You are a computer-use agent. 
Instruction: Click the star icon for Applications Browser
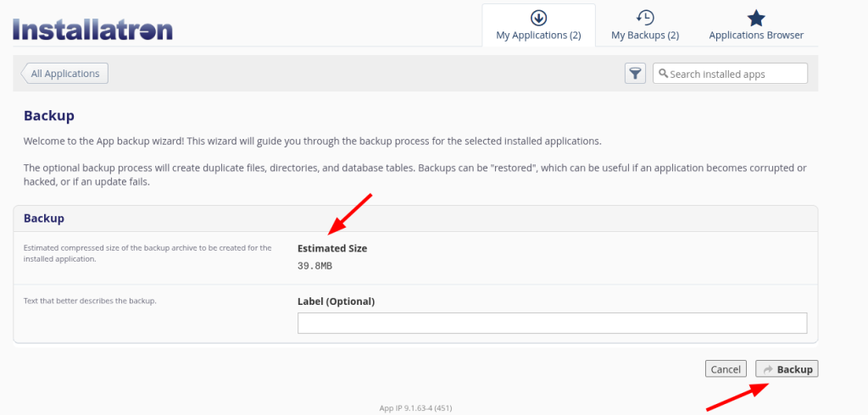756,18
